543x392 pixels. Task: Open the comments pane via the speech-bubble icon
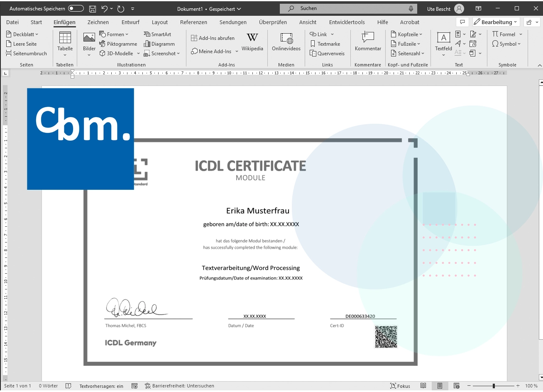(462, 22)
